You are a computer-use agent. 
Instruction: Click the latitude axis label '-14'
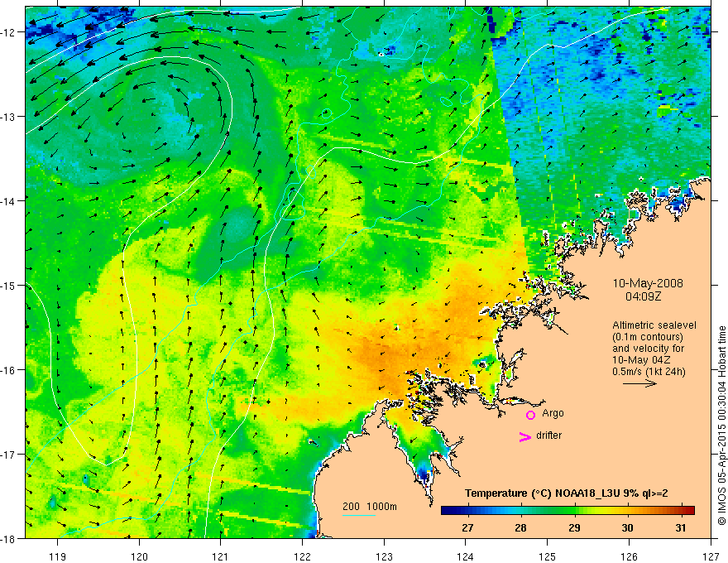click(x=7, y=201)
